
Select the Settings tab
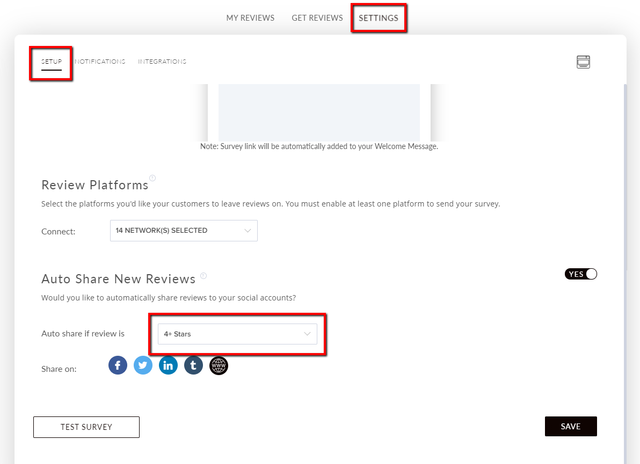378,18
